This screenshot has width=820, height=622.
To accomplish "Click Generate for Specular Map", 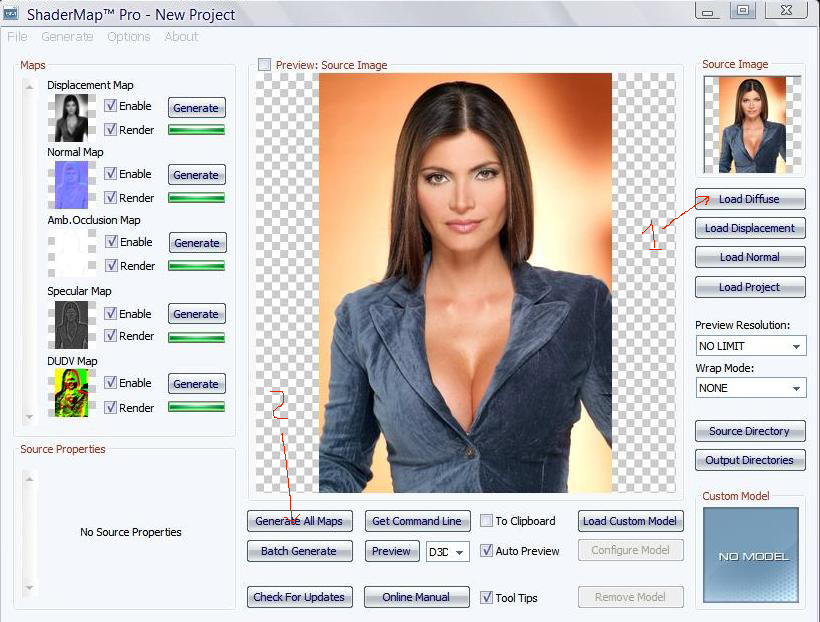I will (x=197, y=314).
